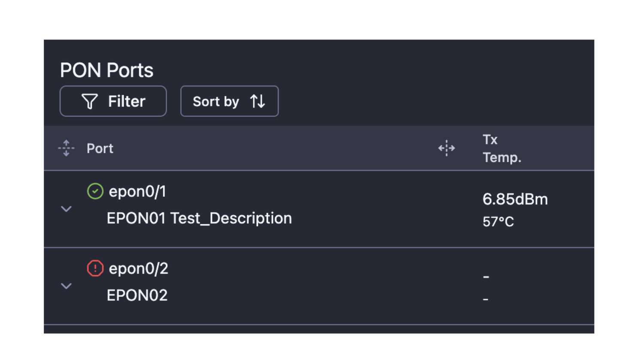This screenshot has width=644, height=362.
Task: Open the epon0/2 port name
Action: (138, 268)
